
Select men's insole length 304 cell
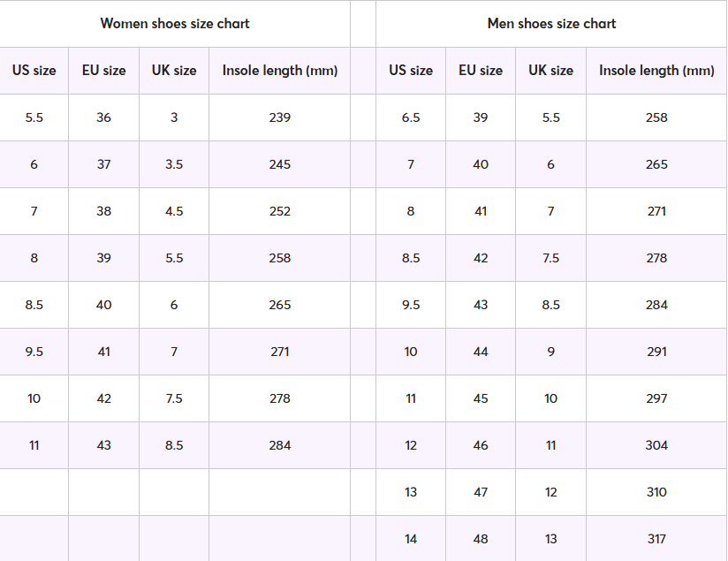(656, 445)
